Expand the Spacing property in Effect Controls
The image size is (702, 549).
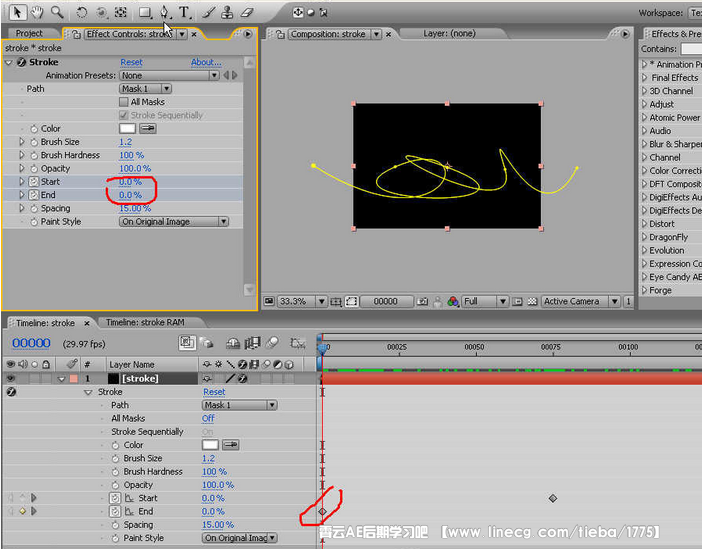point(21,208)
